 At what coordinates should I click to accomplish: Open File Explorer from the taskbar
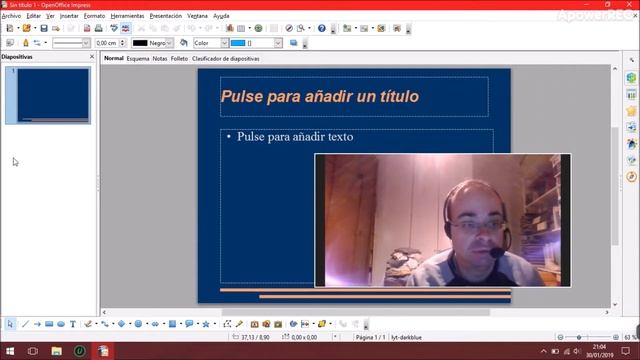point(56,351)
